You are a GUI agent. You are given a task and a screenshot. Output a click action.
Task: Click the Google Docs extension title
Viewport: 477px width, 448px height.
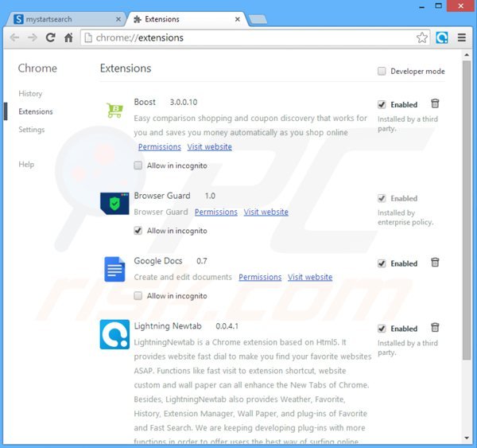[x=158, y=261]
